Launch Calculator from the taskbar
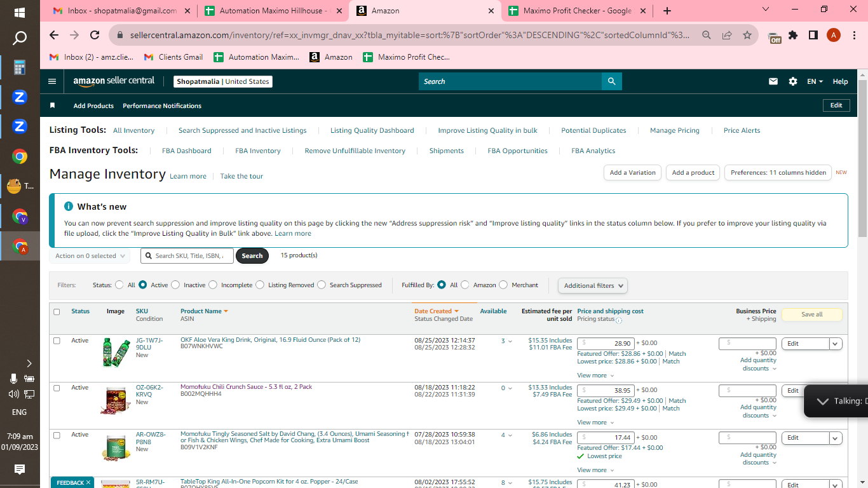The height and width of the screenshot is (488, 868). (20, 67)
